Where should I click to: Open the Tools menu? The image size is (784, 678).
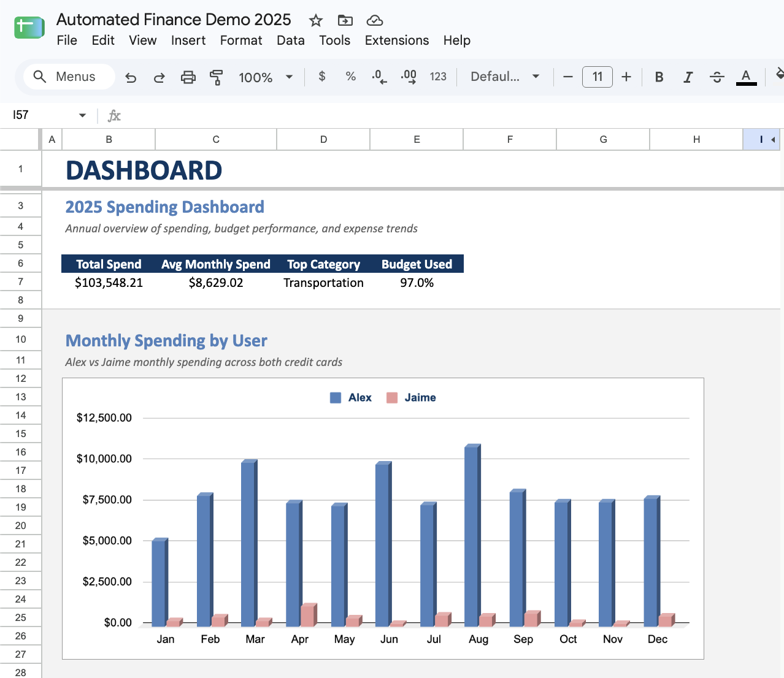coord(334,40)
